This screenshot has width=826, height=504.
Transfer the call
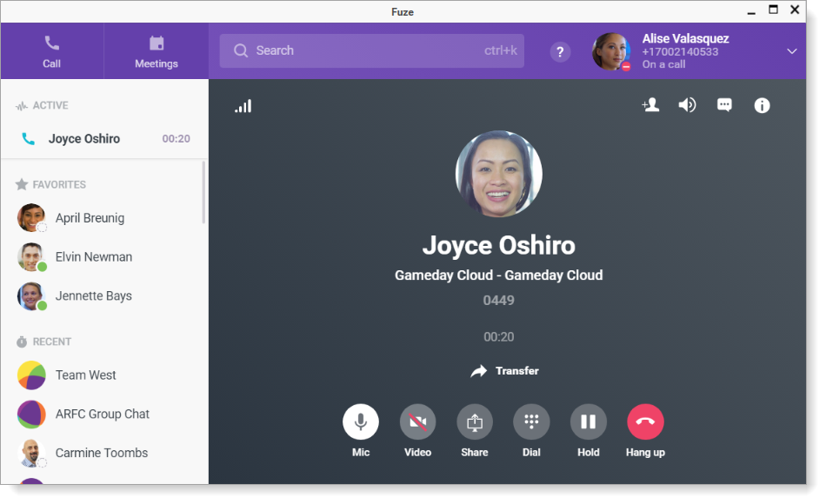(x=504, y=371)
